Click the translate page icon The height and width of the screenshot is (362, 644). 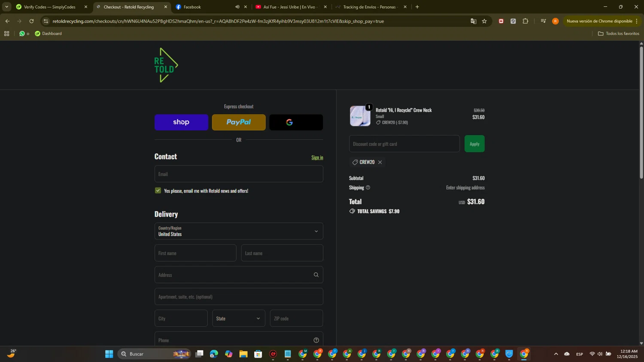[x=474, y=21]
